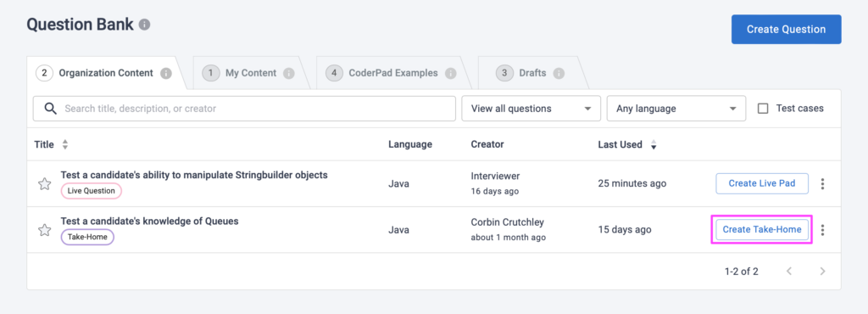
Task: Switch to Organization Content tab
Action: click(x=106, y=73)
